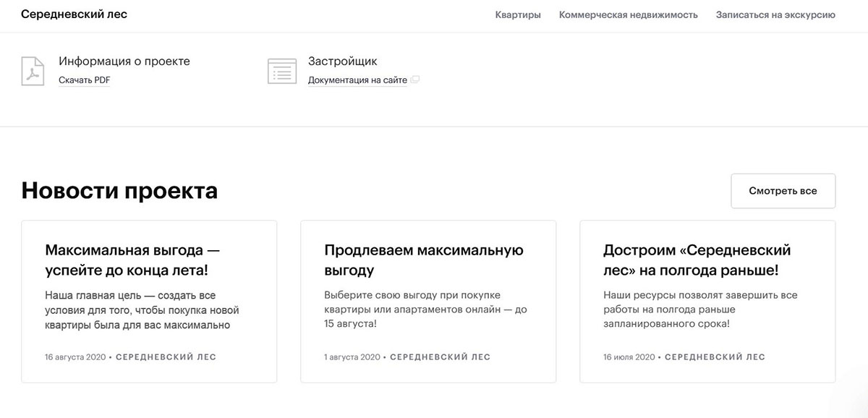Click text Выберите свою выгоду при покупке

coord(425,310)
